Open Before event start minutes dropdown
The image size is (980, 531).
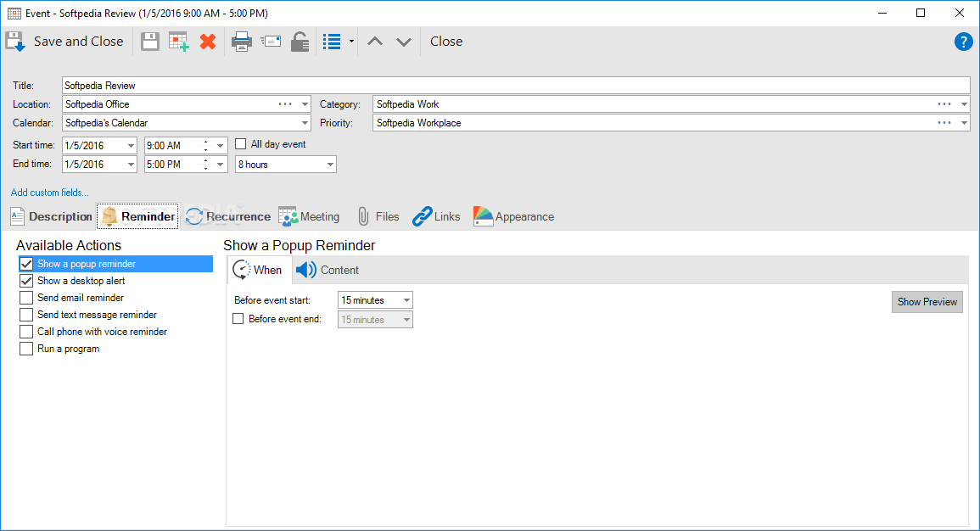(406, 300)
